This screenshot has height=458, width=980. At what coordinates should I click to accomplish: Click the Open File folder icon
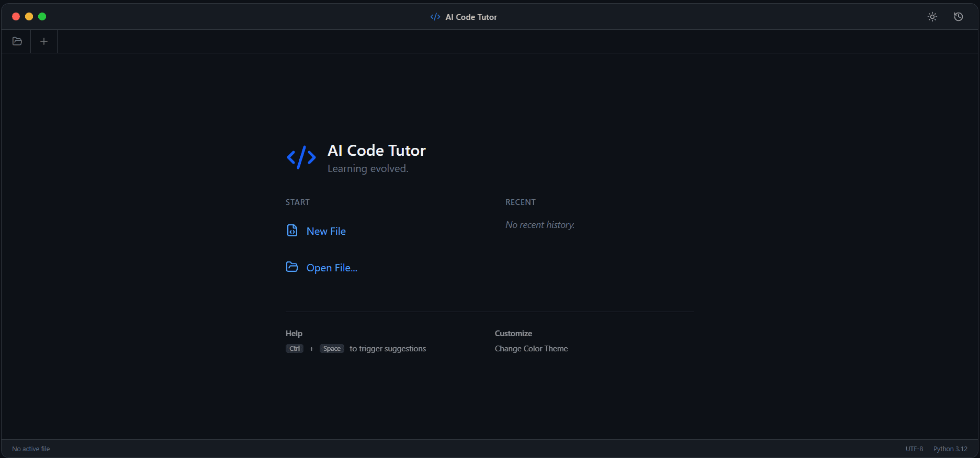[292, 267]
